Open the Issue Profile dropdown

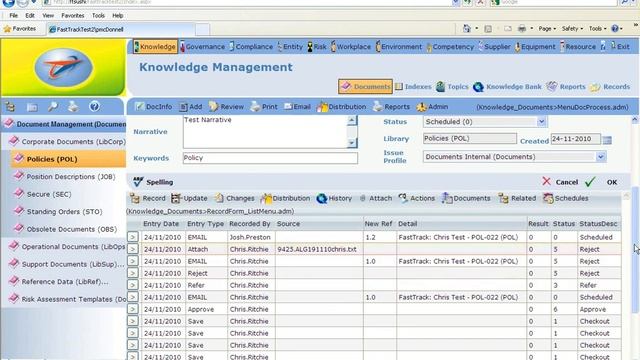coord(600,157)
